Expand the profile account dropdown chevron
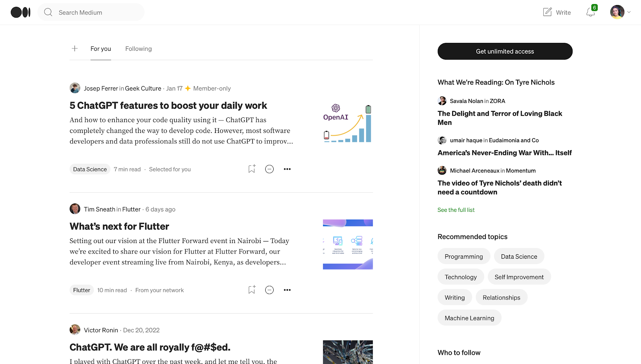This screenshot has height=364, width=641. (x=630, y=12)
